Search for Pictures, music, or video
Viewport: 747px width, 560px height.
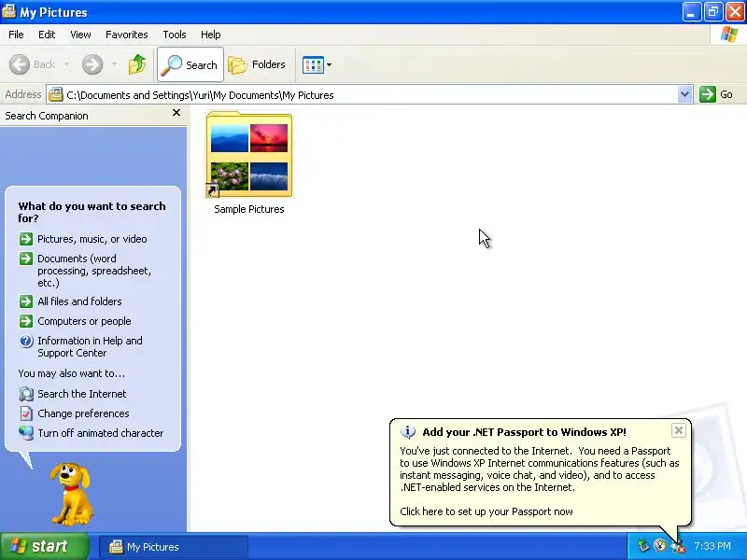pos(83,239)
